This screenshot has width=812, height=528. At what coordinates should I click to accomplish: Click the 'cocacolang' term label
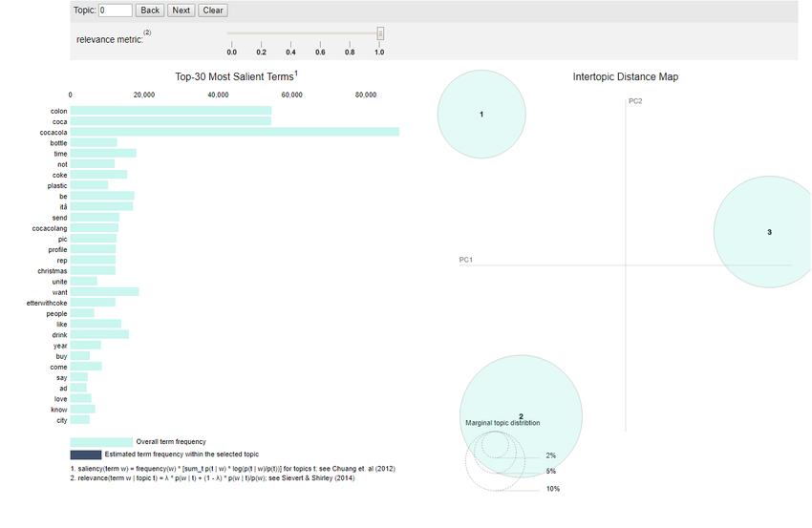coord(50,228)
